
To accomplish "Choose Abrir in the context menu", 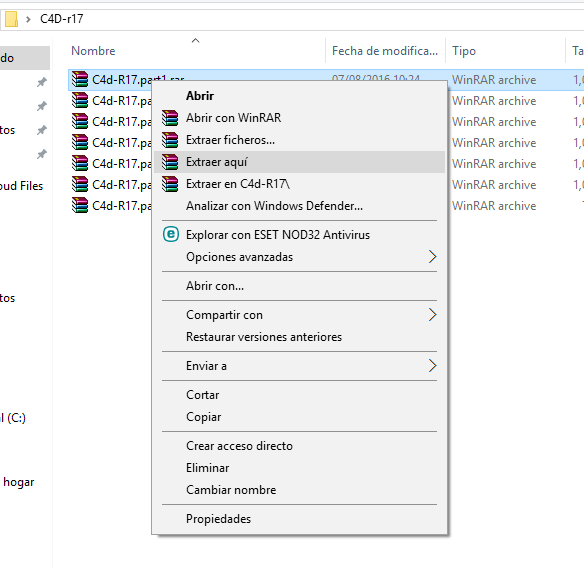I will [299, 96].
